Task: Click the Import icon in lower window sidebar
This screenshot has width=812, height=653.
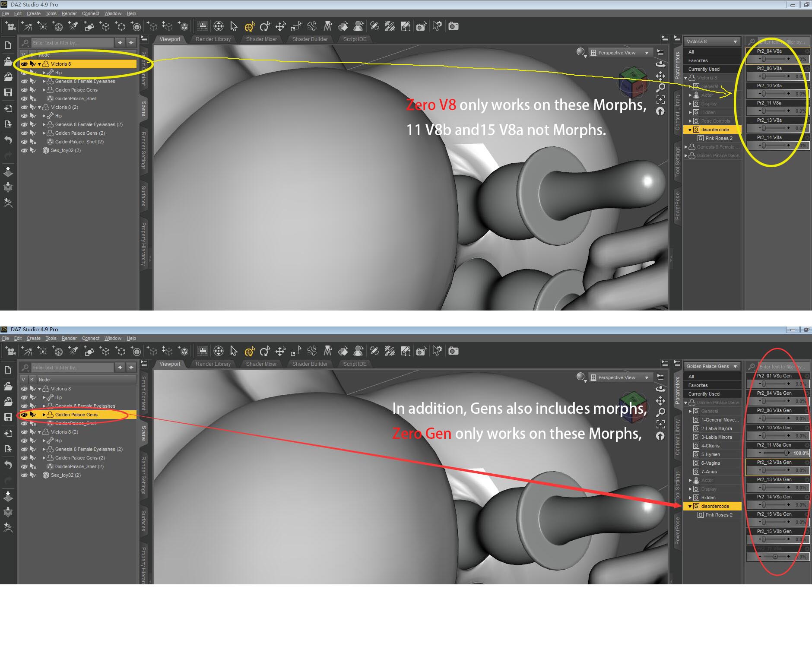Action: [x=8, y=433]
